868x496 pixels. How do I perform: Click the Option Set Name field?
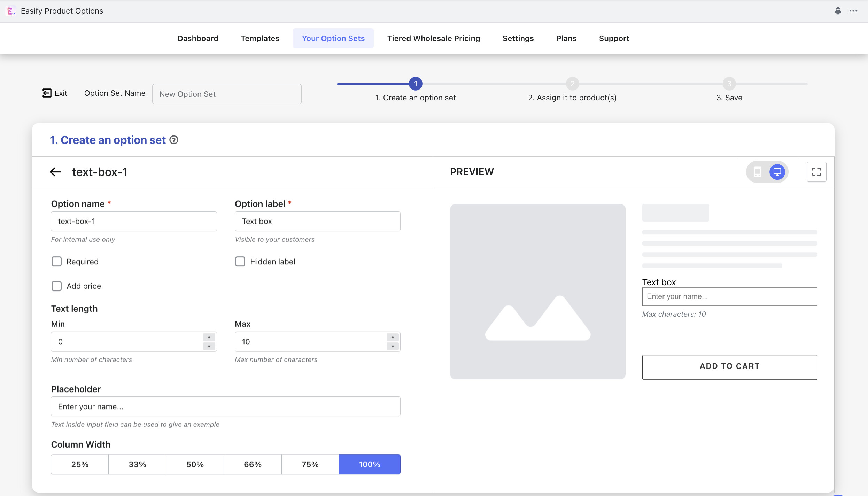(227, 94)
